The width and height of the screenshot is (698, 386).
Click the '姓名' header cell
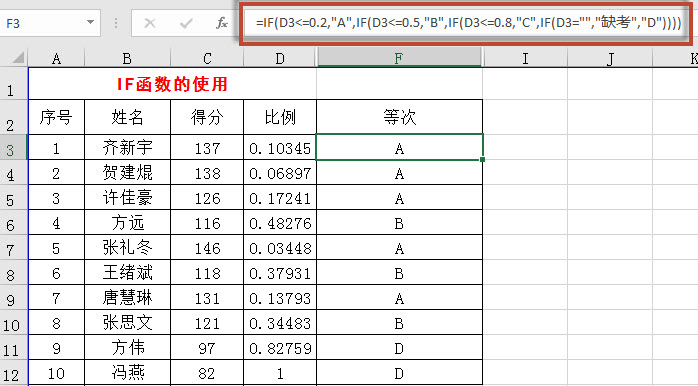[x=127, y=117]
